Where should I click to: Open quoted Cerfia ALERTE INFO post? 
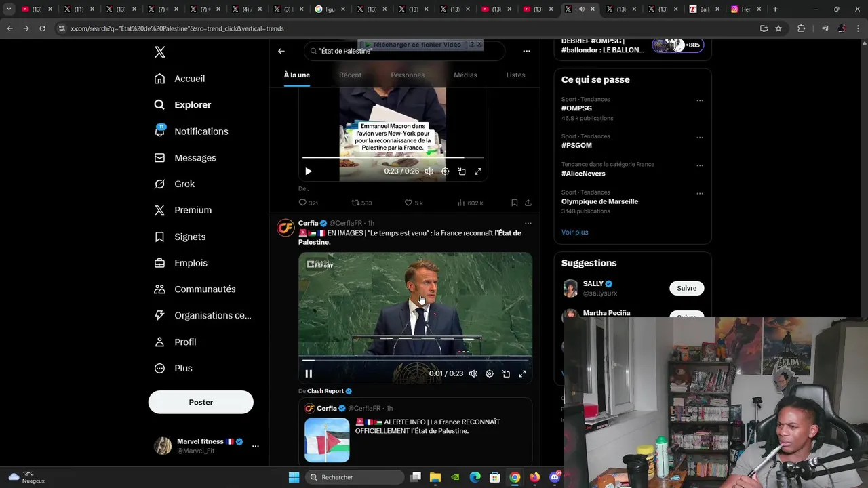point(416,434)
